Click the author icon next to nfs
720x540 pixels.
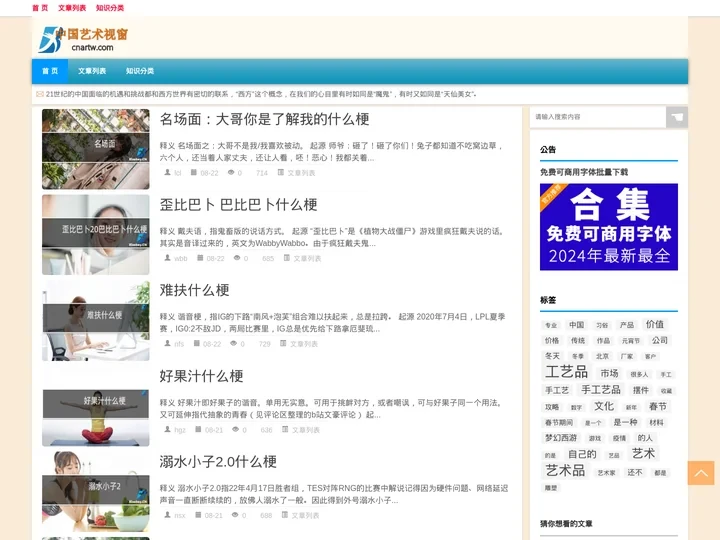167,343
